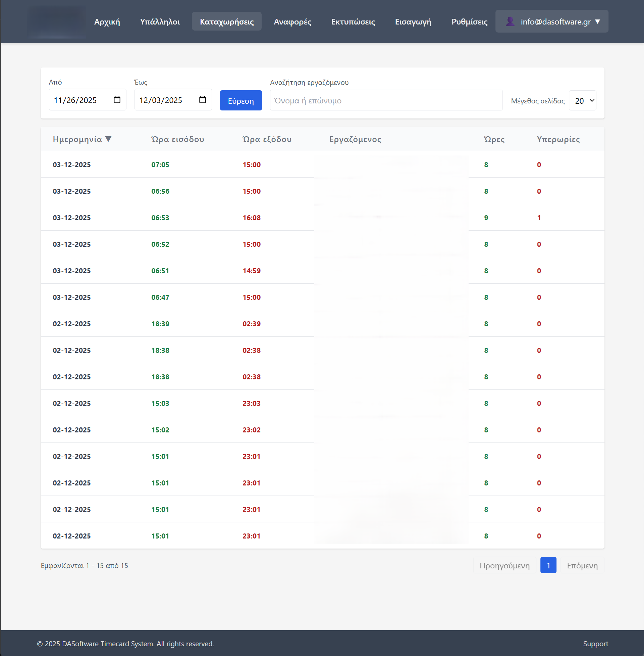Open the Υπάλληλοι section
Screen dimensions: 644x656
tap(160, 21)
